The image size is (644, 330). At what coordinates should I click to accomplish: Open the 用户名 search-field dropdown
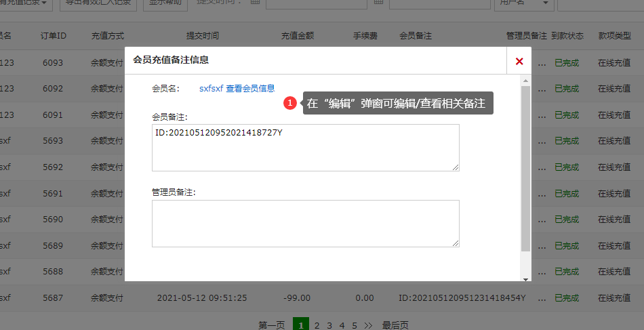coord(524,3)
